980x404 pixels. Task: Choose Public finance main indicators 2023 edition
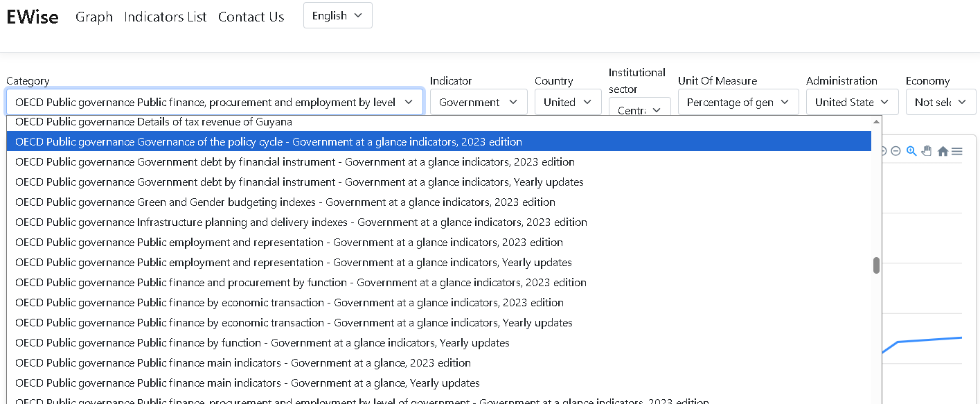click(x=439, y=362)
